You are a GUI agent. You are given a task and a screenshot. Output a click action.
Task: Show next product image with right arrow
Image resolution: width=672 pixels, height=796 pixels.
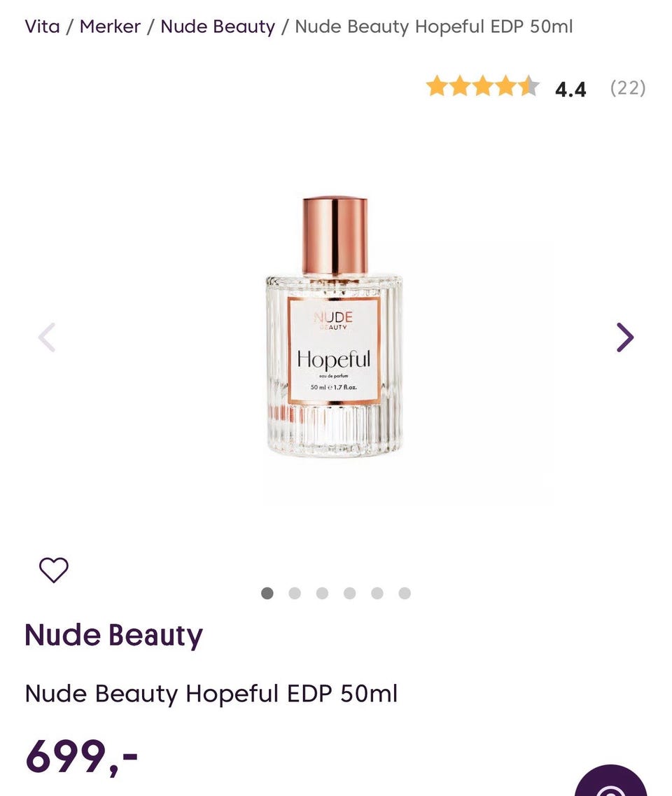[625, 337]
